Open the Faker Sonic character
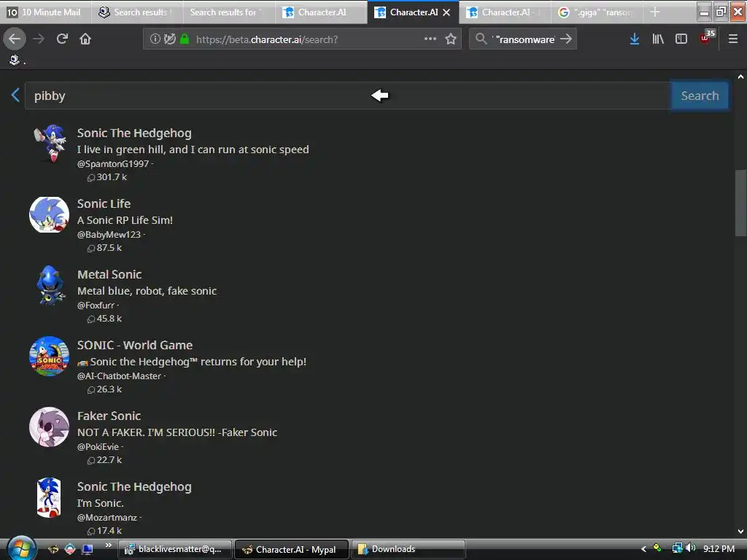Image resolution: width=747 pixels, height=560 pixels. pos(109,416)
